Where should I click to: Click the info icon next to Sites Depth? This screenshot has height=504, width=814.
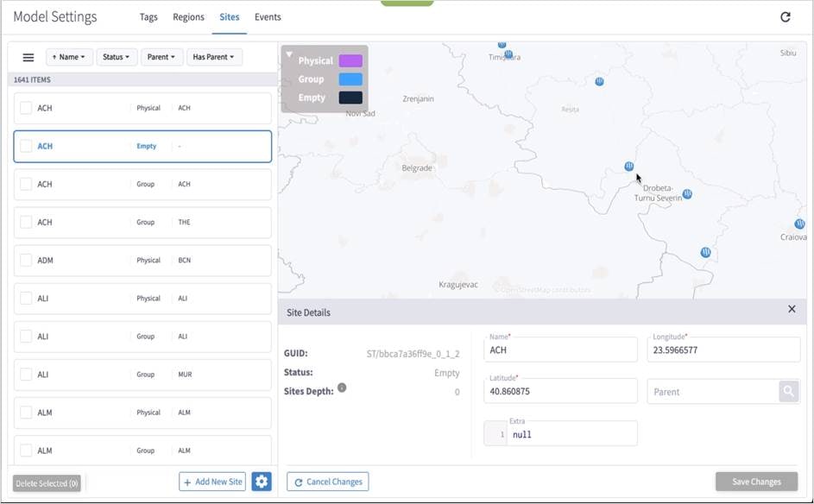coord(343,388)
